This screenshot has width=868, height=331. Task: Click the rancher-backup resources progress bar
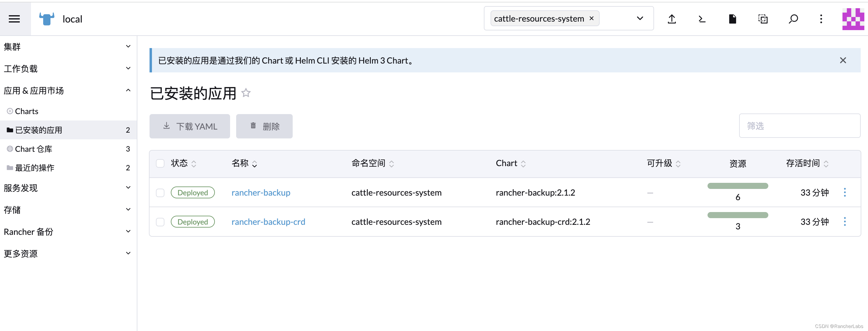click(x=737, y=186)
